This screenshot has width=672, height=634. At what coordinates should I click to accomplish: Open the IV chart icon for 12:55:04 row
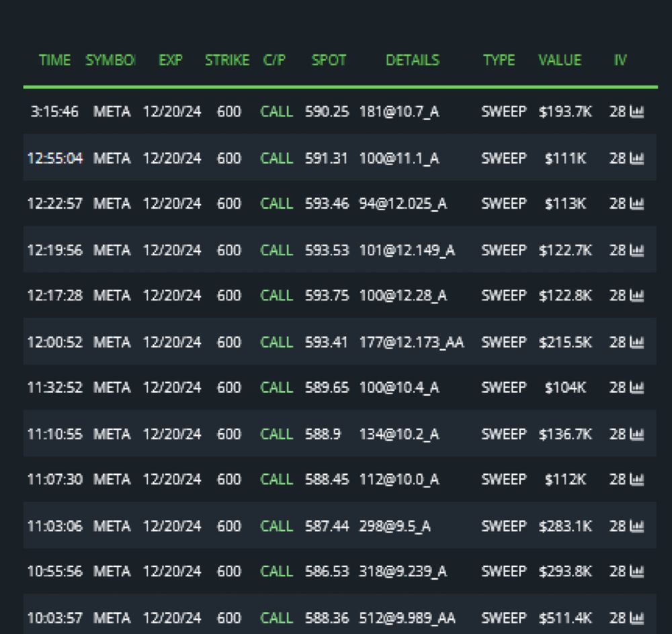637,158
